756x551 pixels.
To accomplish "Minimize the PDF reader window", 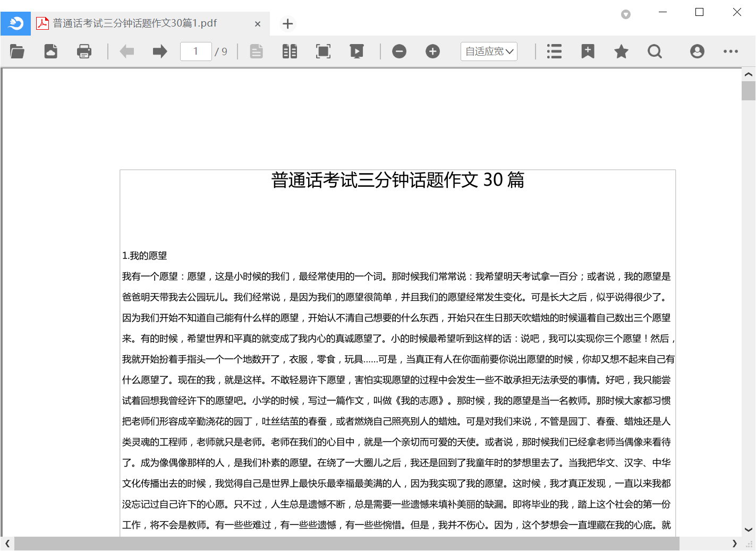I will click(x=662, y=12).
